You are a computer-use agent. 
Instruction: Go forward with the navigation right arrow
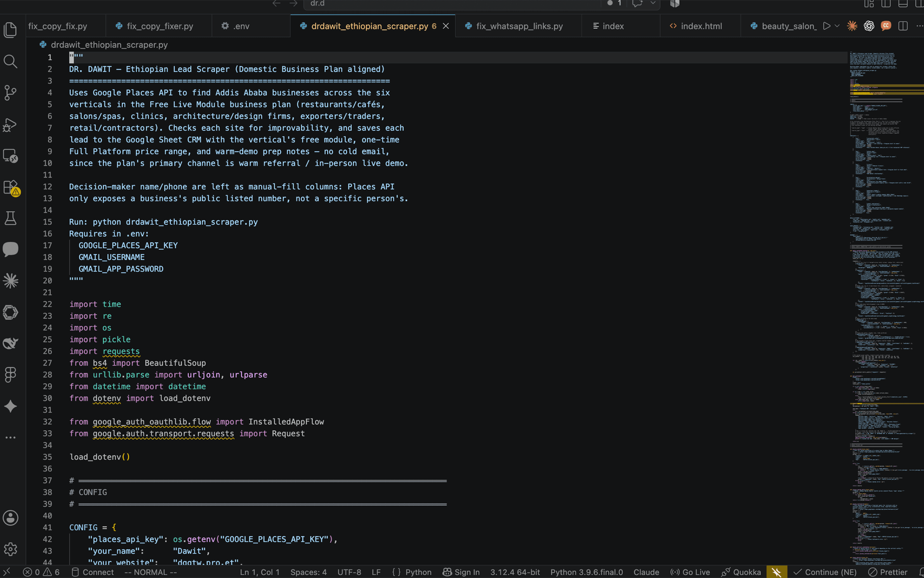coord(294,3)
